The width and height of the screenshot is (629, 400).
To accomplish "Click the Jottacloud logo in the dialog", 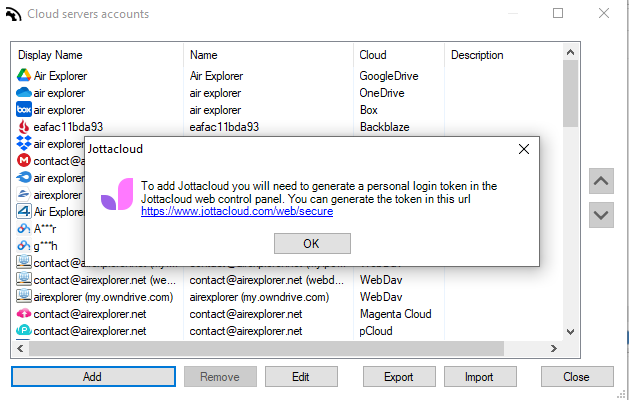I will 117,195.
